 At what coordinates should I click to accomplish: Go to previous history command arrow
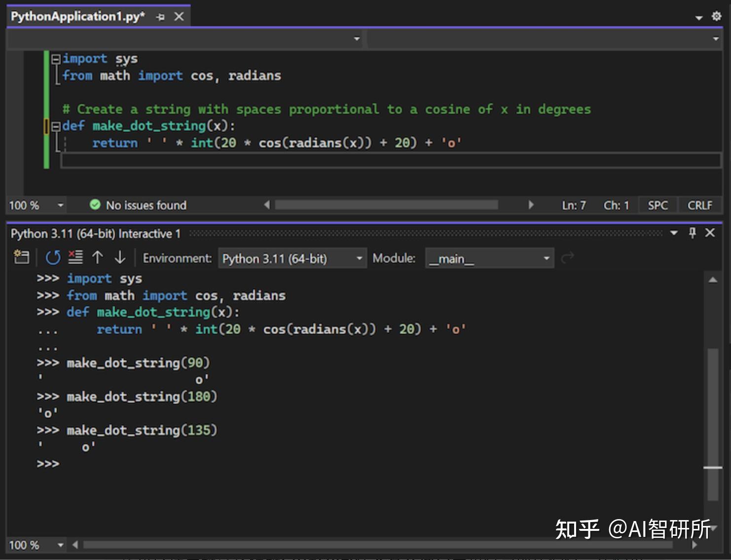tap(98, 257)
